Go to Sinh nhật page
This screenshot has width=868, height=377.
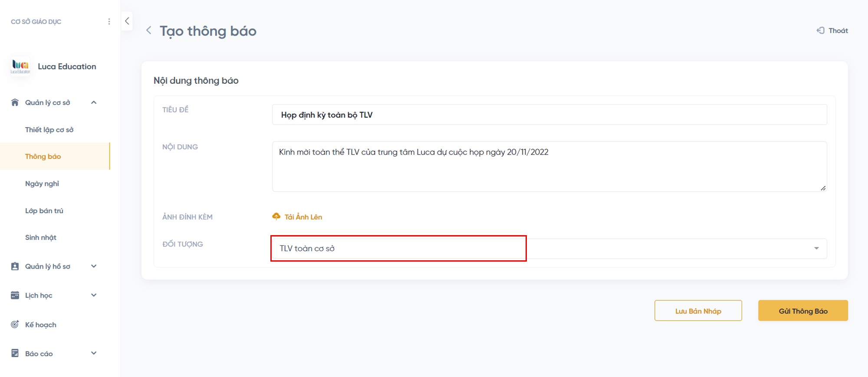pyautogui.click(x=41, y=237)
